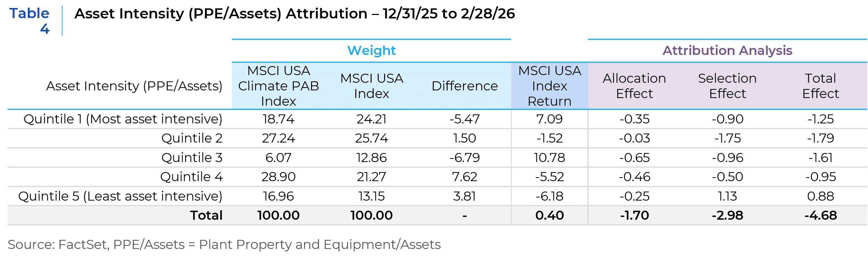Image resolution: width=868 pixels, height=267 pixels.
Task: Select the 1.13 selection effect cell
Action: pyautogui.click(x=727, y=196)
